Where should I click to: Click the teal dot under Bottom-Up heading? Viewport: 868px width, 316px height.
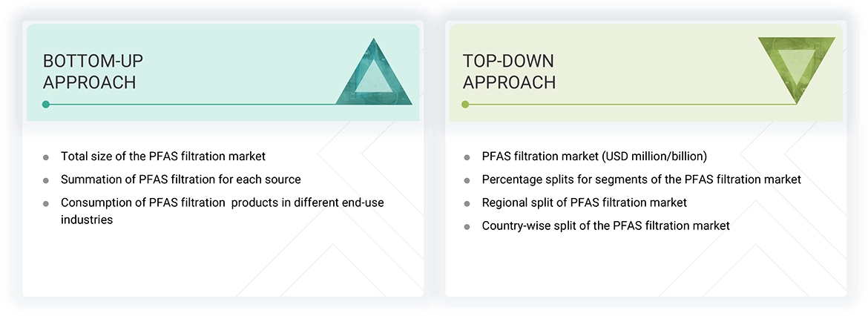tap(46, 105)
